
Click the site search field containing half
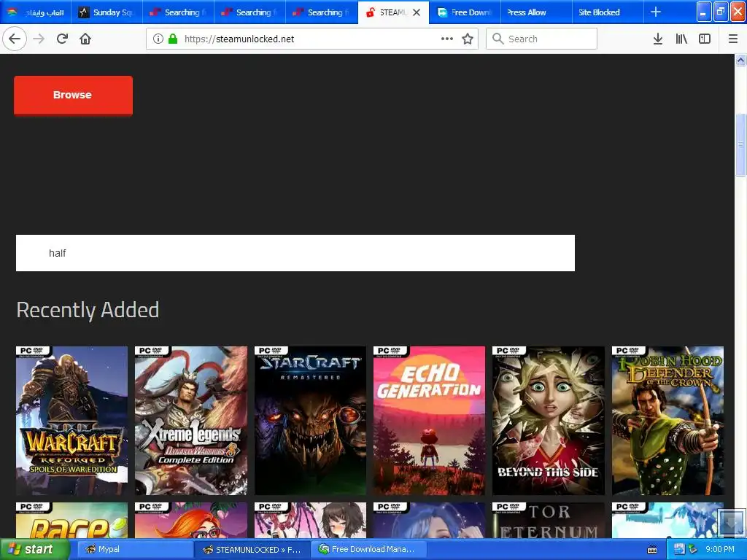[x=295, y=253]
